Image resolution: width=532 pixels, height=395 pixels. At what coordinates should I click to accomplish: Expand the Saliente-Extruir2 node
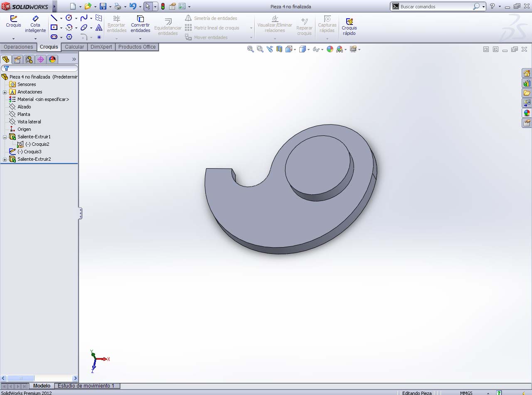click(x=5, y=159)
